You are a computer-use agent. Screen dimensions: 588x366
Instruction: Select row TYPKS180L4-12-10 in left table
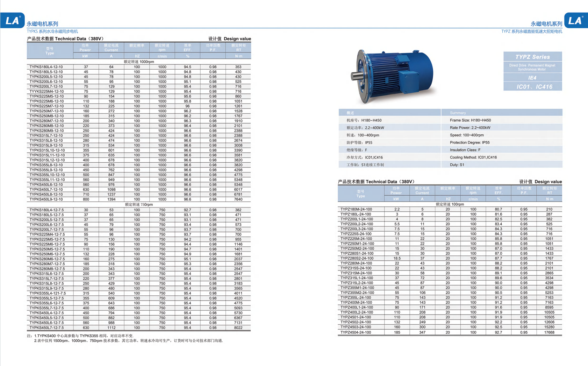coord(139,67)
